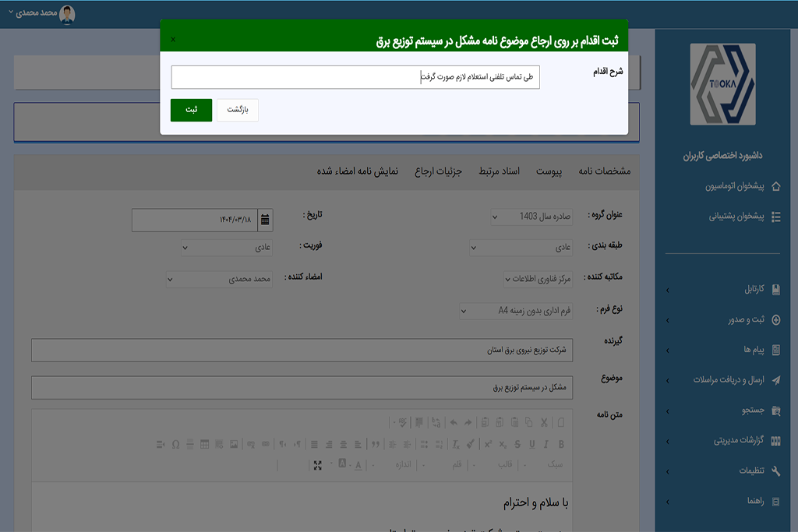798x532 pixels.
Task: Click the Underline icon in editor toolbar
Action: (531, 444)
